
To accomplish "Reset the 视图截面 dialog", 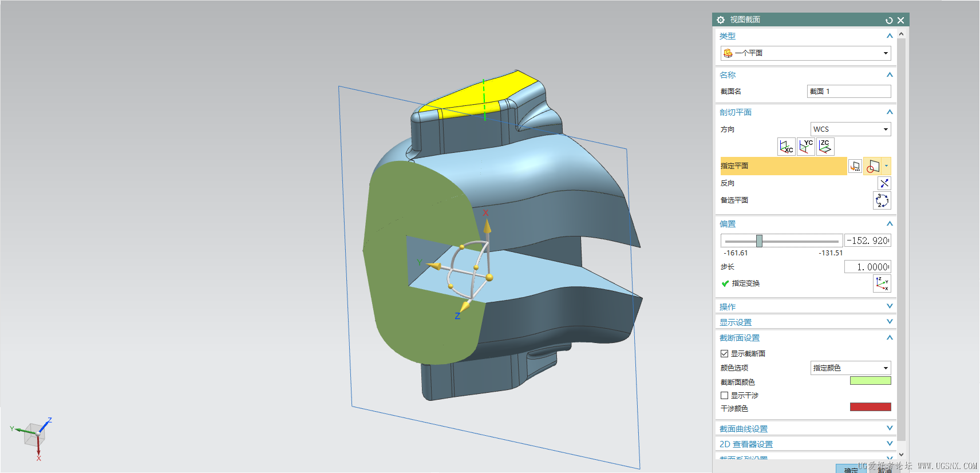I will 889,20.
